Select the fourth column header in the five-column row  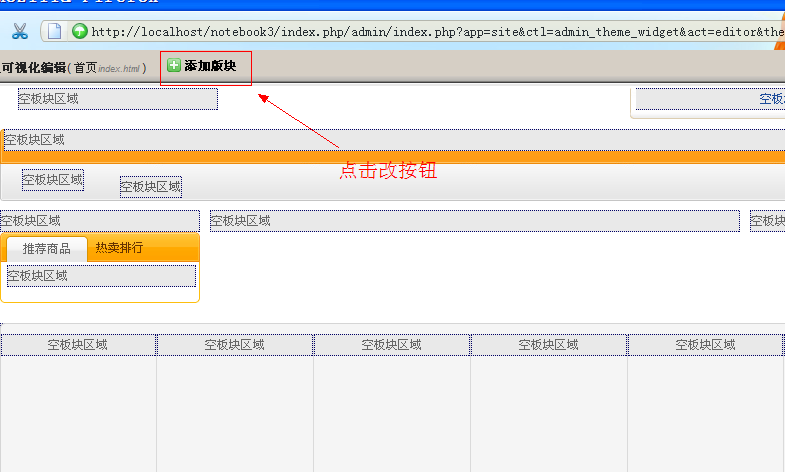[x=549, y=345]
